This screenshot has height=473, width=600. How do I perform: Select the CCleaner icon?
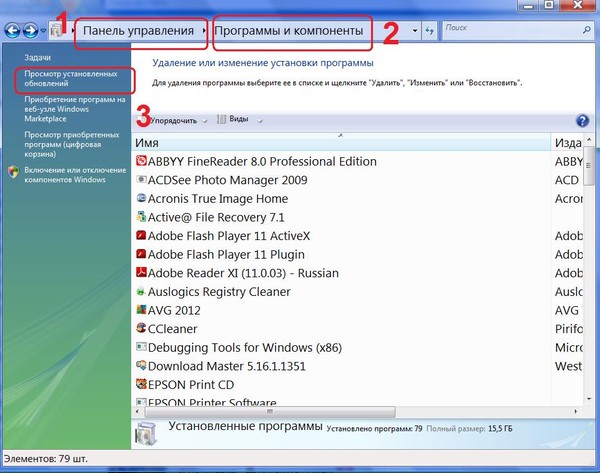pyautogui.click(x=141, y=328)
